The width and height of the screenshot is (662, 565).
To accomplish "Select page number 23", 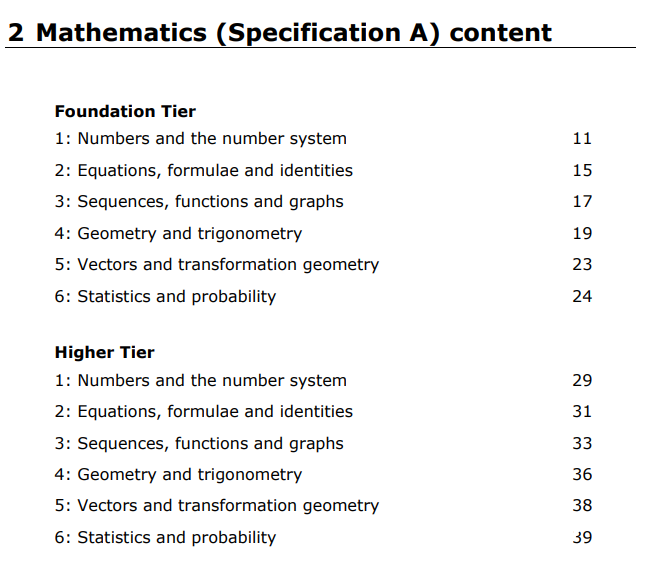I will [582, 265].
